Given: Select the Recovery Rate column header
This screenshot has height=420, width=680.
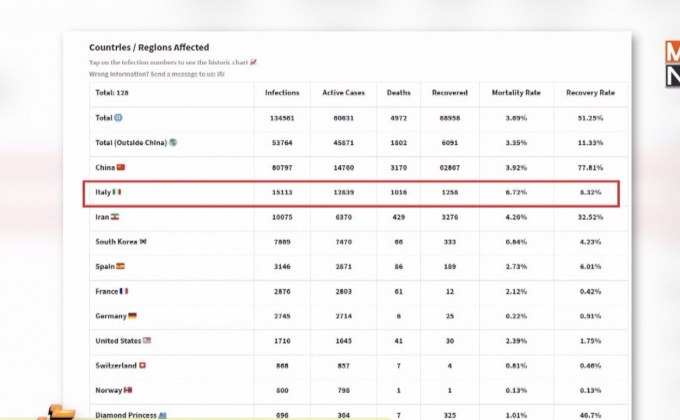Looking at the screenshot, I should [590, 93].
